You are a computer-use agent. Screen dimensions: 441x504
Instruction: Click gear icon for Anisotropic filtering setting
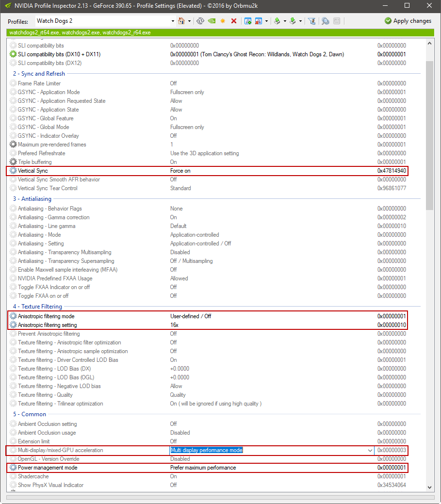pos(13,325)
